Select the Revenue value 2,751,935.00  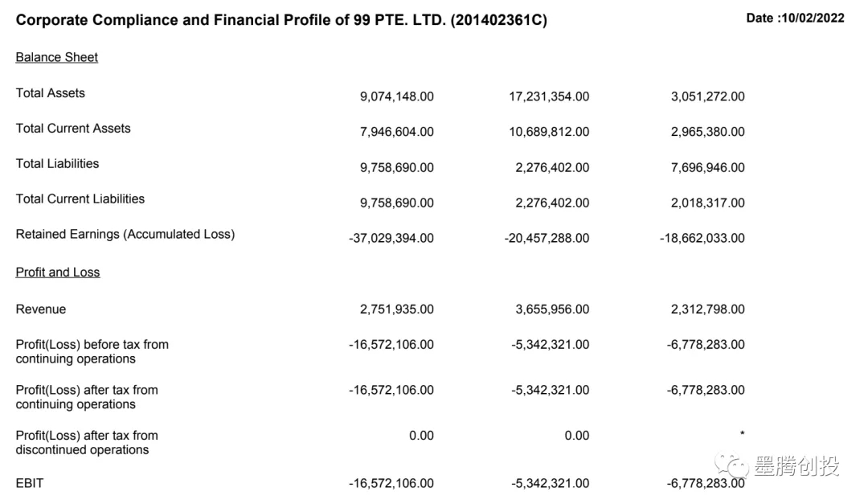[x=396, y=309]
